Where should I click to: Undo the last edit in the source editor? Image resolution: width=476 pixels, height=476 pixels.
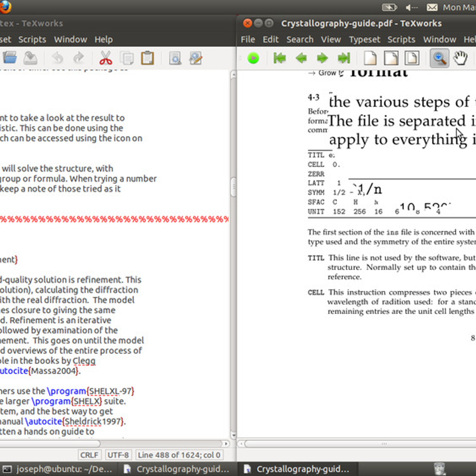click(58, 58)
